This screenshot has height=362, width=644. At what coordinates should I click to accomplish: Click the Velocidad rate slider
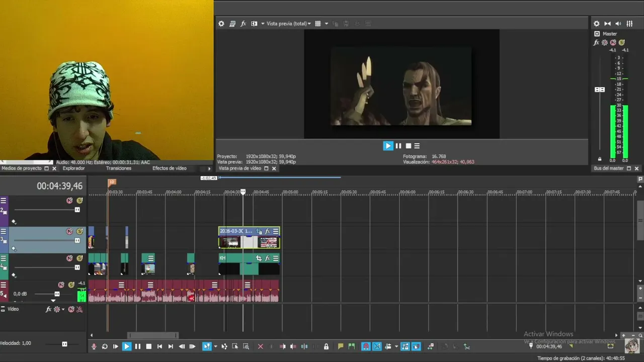pos(64,344)
